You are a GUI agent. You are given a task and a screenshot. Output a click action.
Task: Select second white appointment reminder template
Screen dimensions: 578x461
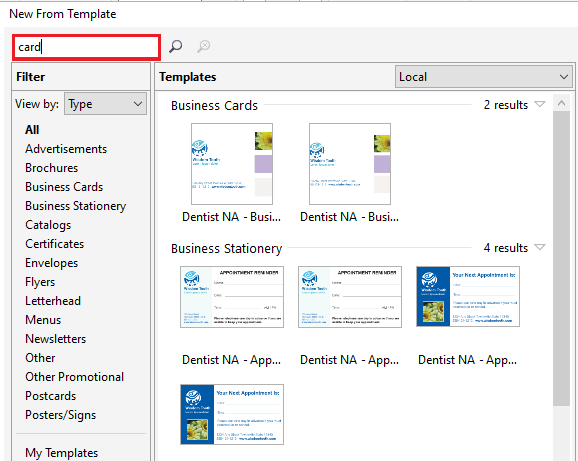pos(350,297)
